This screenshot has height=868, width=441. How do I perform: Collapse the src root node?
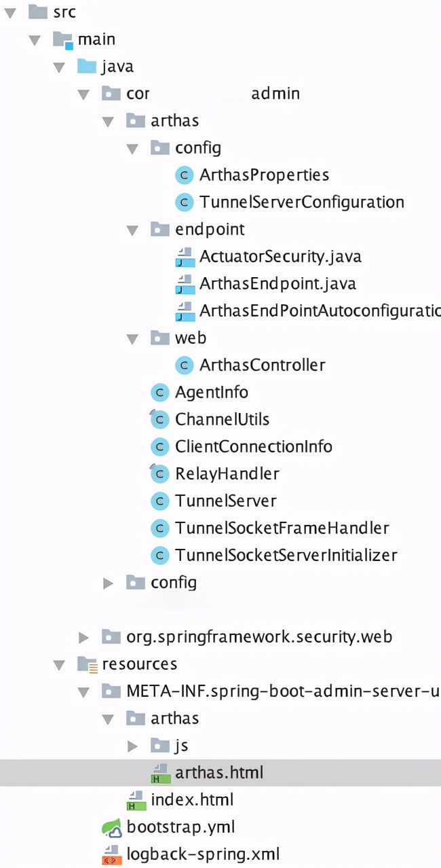[x=9, y=12]
